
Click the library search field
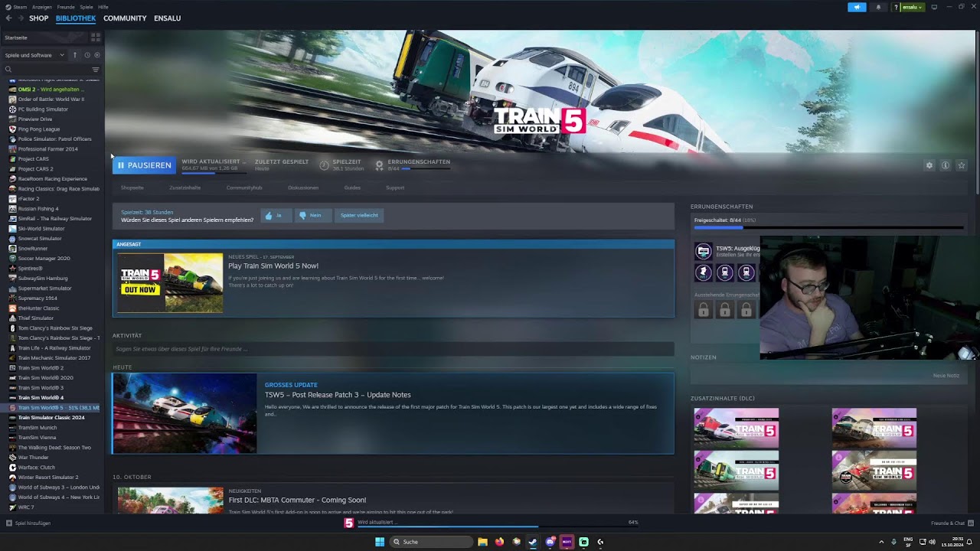(46, 70)
